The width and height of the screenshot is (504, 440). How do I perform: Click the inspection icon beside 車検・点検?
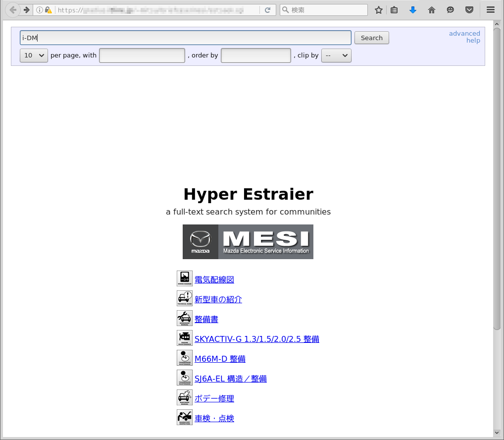(184, 417)
